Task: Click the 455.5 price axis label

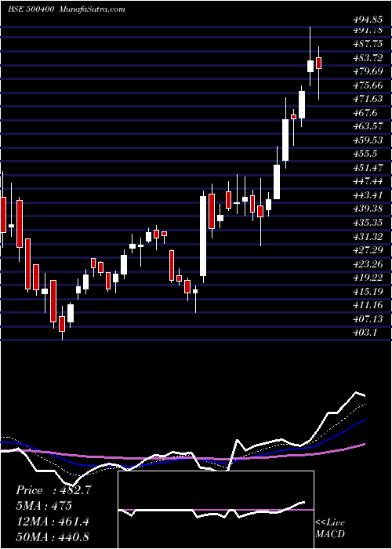Action: tap(365, 154)
